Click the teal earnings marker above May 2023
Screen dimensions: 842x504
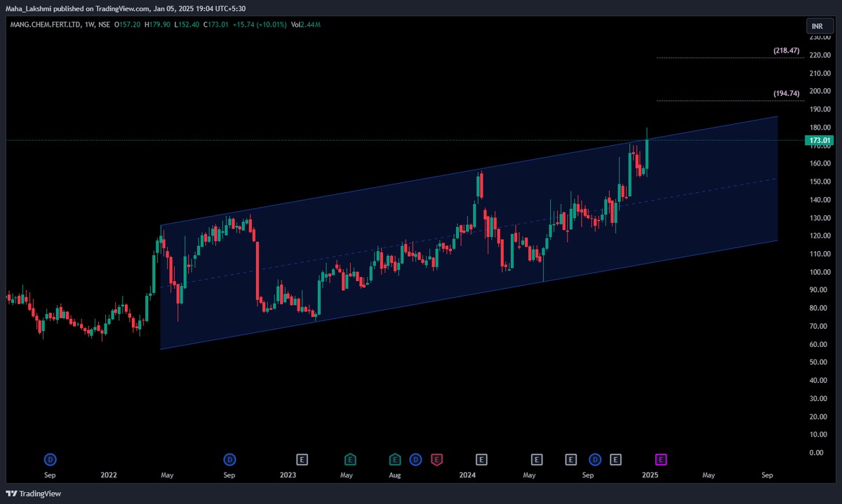pos(349,460)
